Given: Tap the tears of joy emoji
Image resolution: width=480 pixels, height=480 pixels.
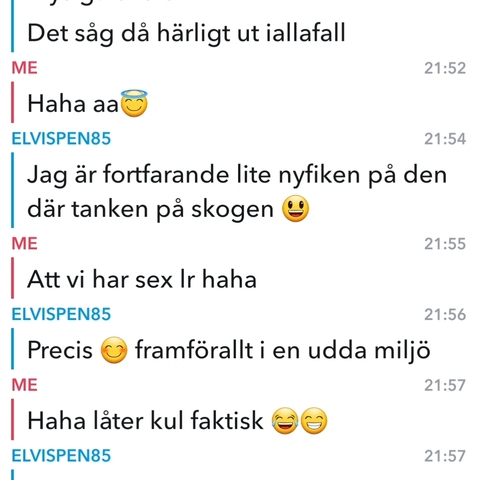Looking at the screenshot, I should click(285, 420).
